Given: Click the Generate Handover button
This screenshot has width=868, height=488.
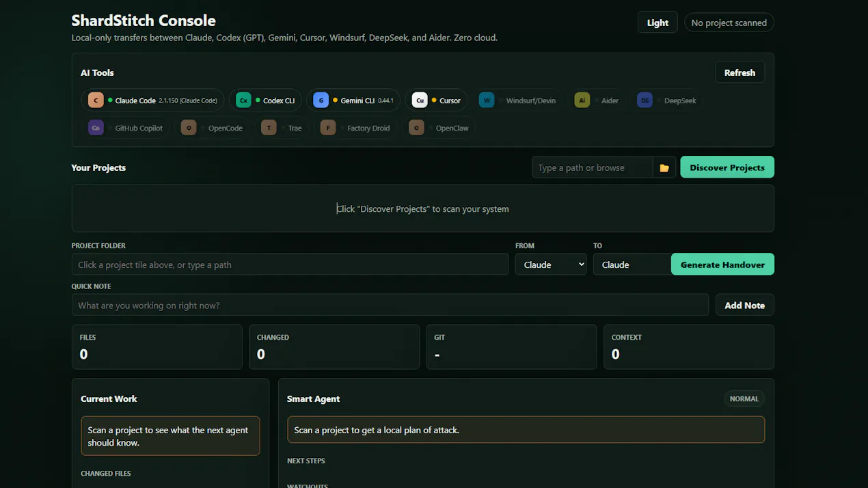Looking at the screenshot, I should [722, 265].
